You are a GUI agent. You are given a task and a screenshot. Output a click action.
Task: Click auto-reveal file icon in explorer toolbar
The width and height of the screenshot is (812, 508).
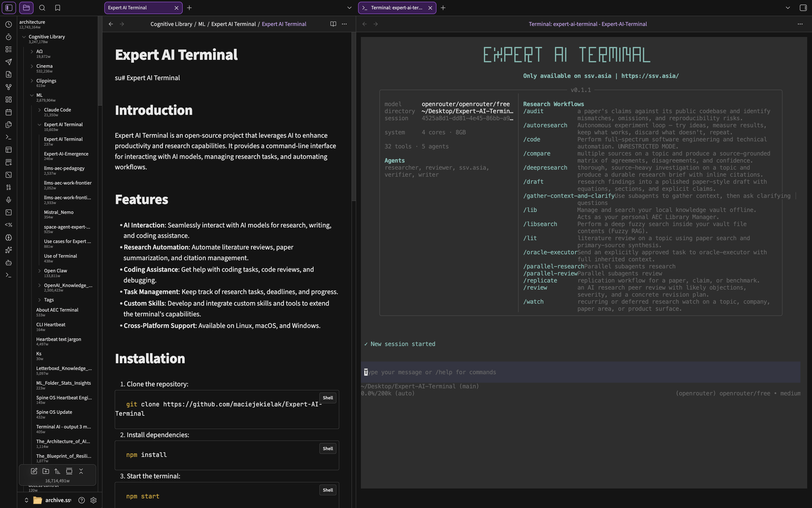pos(69,471)
